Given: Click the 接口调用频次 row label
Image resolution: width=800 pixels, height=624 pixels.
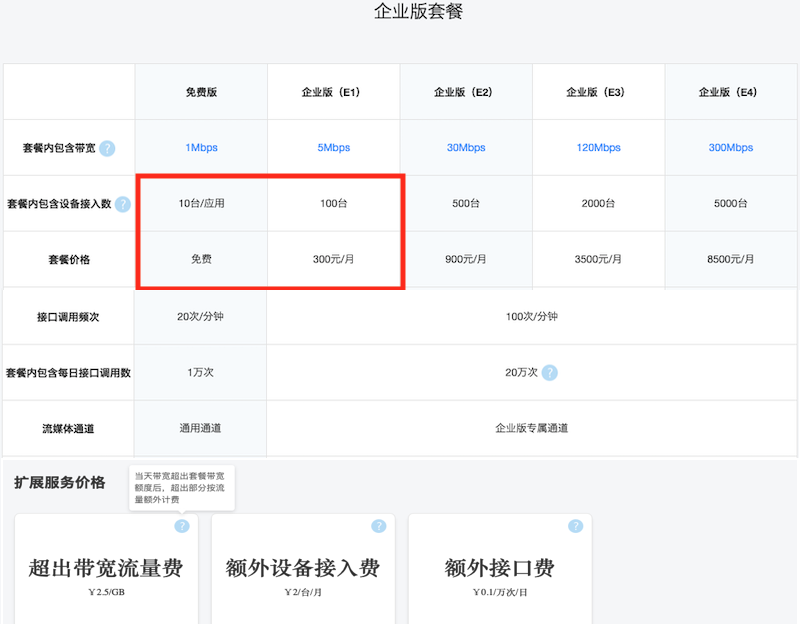Looking at the screenshot, I should (x=68, y=317).
